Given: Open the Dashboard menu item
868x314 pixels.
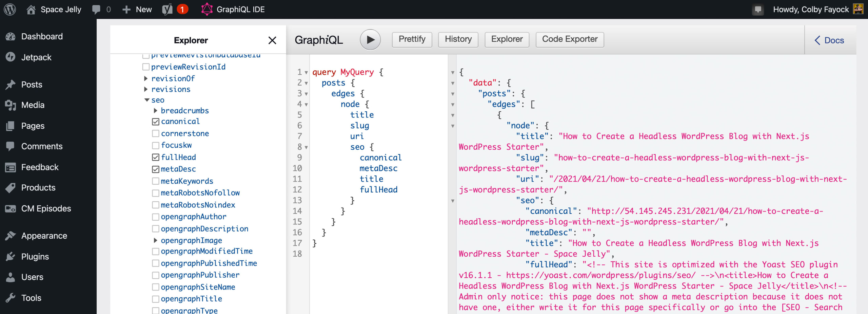Looking at the screenshot, I should [x=42, y=36].
